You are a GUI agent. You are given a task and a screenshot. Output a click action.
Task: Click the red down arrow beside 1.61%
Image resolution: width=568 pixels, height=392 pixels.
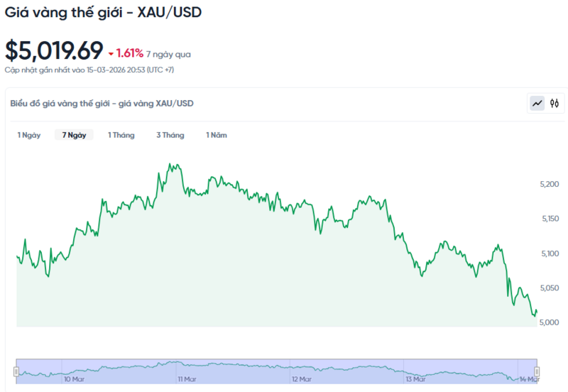pos(111,54)
